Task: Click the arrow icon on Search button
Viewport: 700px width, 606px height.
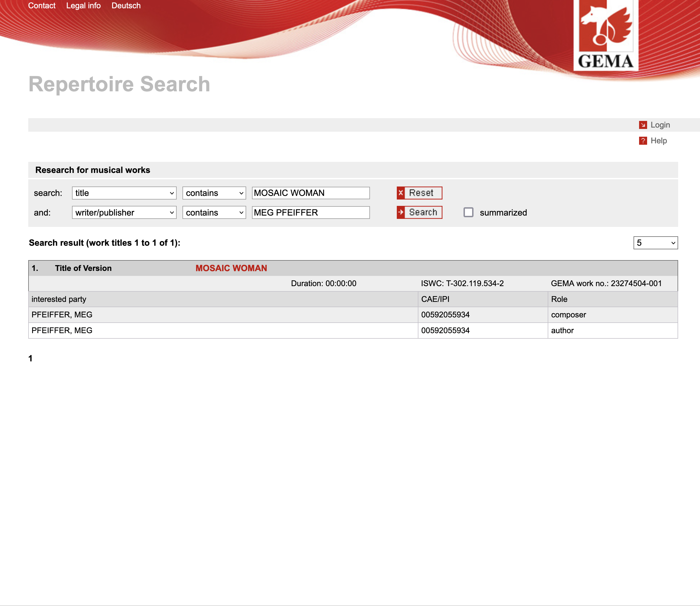Action: (x=401, y=212)
